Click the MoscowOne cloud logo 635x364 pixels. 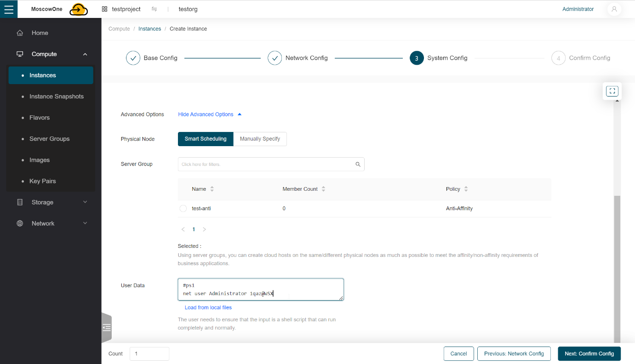[79, 9]
